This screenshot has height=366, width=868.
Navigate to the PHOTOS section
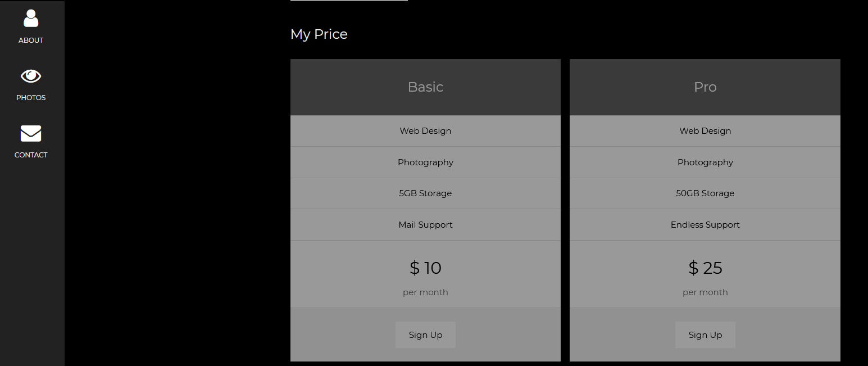coord(30,97)
